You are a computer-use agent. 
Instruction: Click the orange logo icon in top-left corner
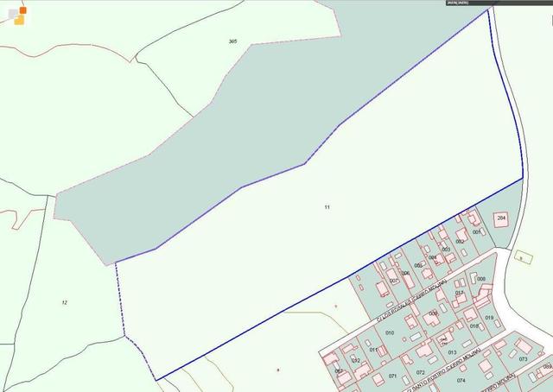[x=19, y=13]
